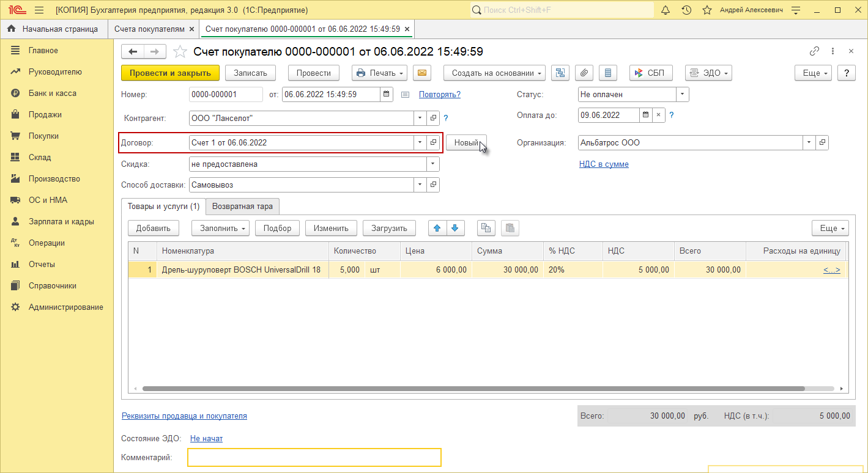Open the top Еще menu
Viewport: 868px width, 473px height.
coord(813,73)
